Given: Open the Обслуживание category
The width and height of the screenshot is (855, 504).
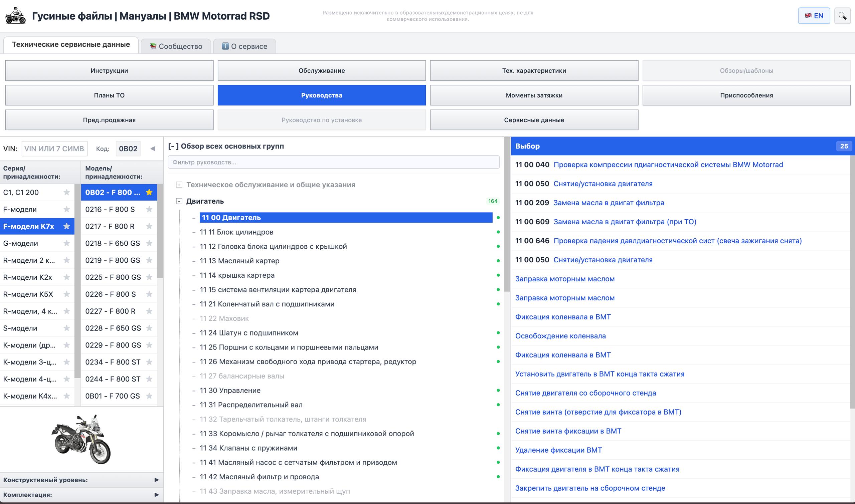Looking at the screenshot, I should [x=322, y=71].
